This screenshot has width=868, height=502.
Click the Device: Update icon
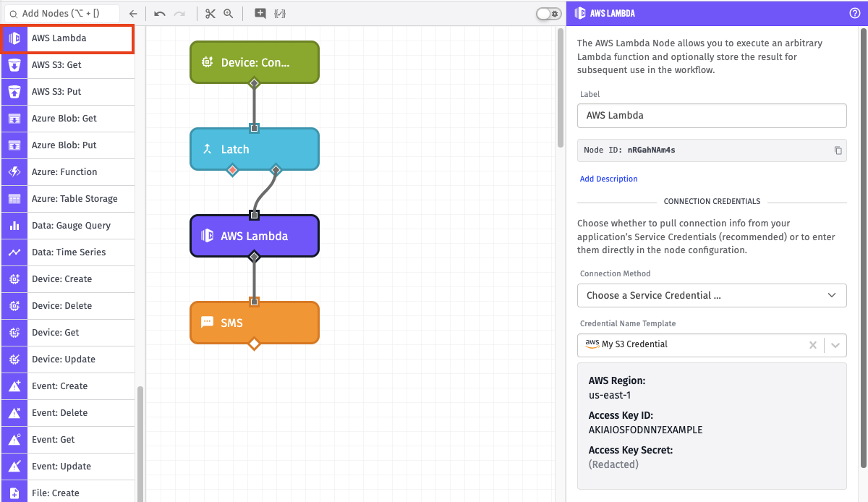point(14,360)
